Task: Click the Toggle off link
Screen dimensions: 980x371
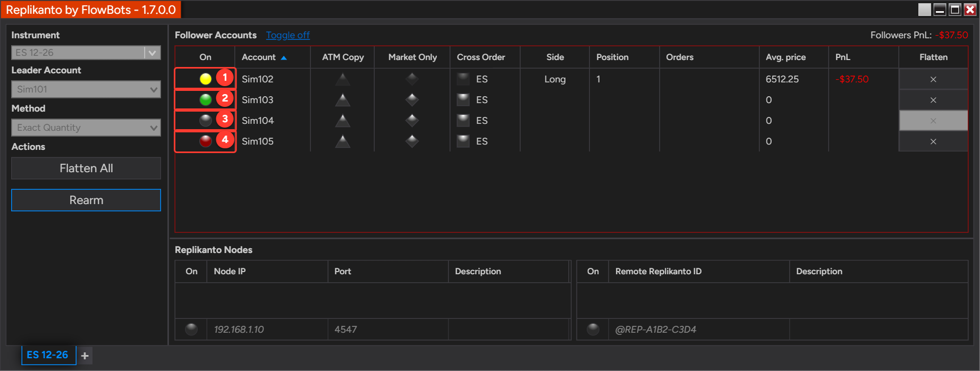Action: [x=288, y=35]
